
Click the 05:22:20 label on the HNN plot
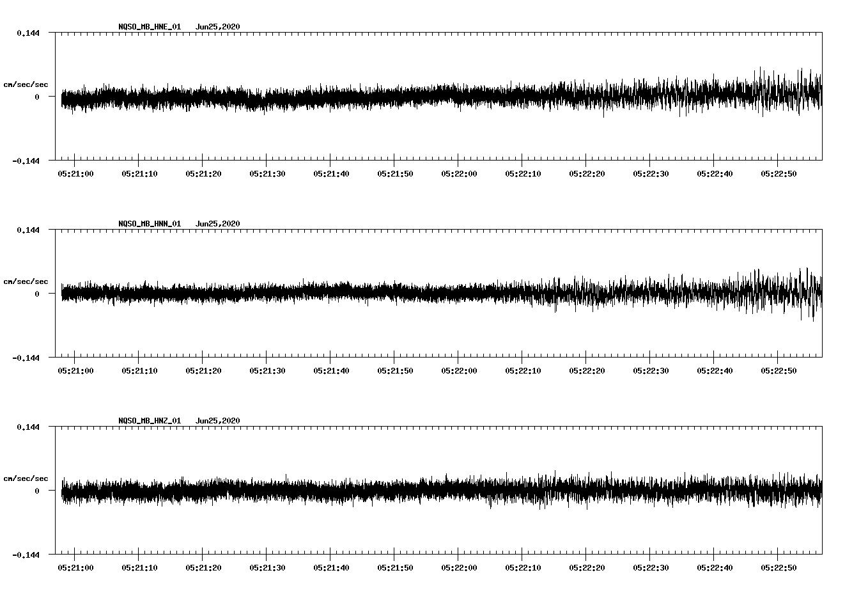(587, 370)
